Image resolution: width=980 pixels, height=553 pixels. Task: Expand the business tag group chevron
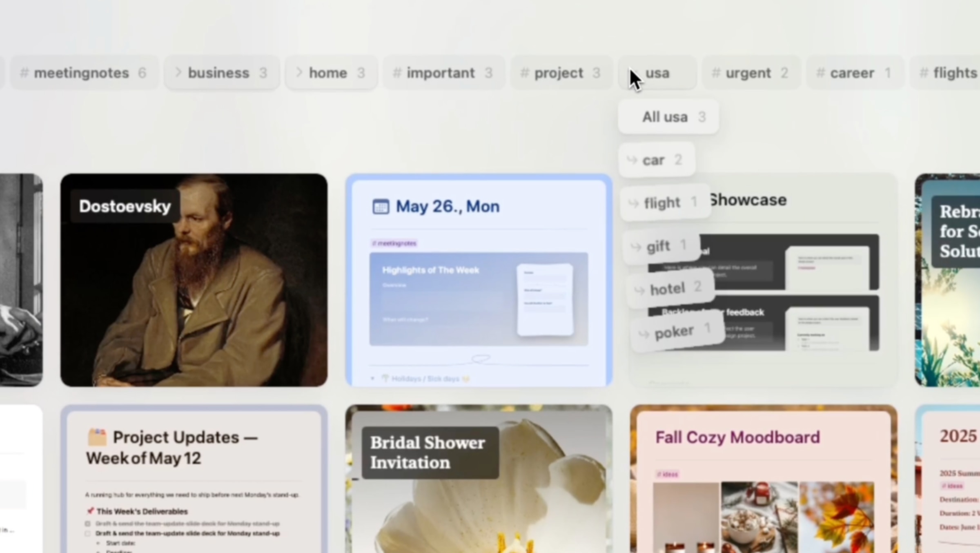tap(178, 73)
